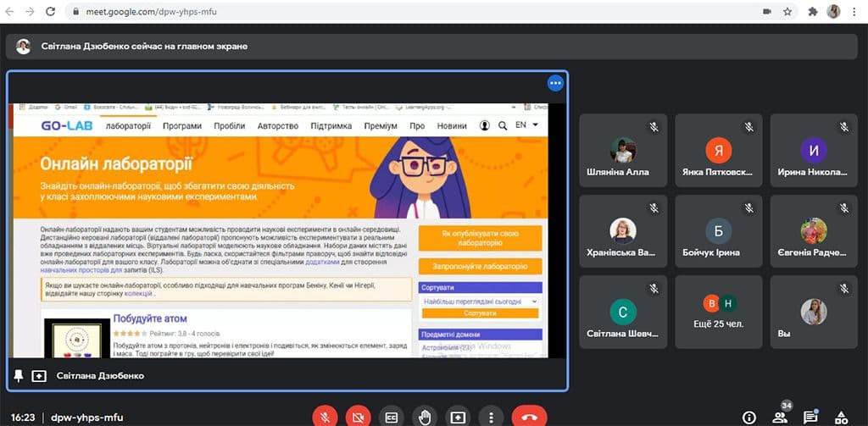Image resolution: width=868 pixels, height=426 pixels.
Task: Open meeting details info icon
Action: pos(749,418)
